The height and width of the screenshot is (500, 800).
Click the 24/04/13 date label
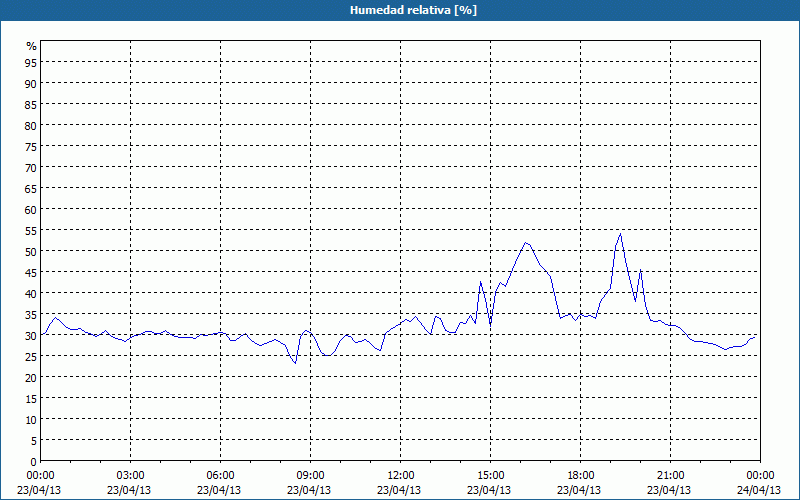click(759, 490)
